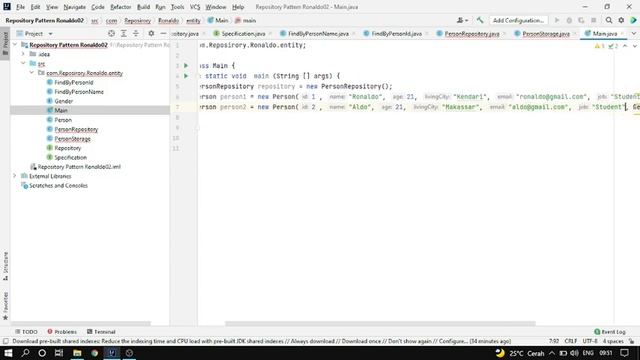
Task: Click the CRLF line separator indicator
Action: coord(571,341)
